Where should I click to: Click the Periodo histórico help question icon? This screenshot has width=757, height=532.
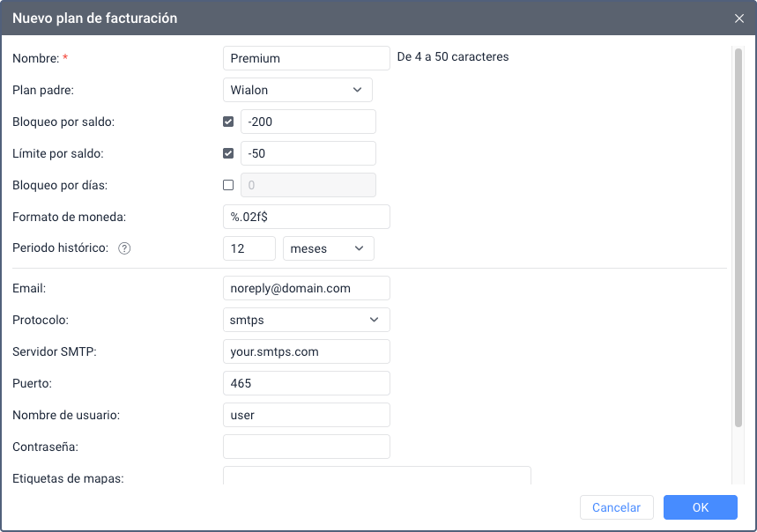[x=124, y=248]
